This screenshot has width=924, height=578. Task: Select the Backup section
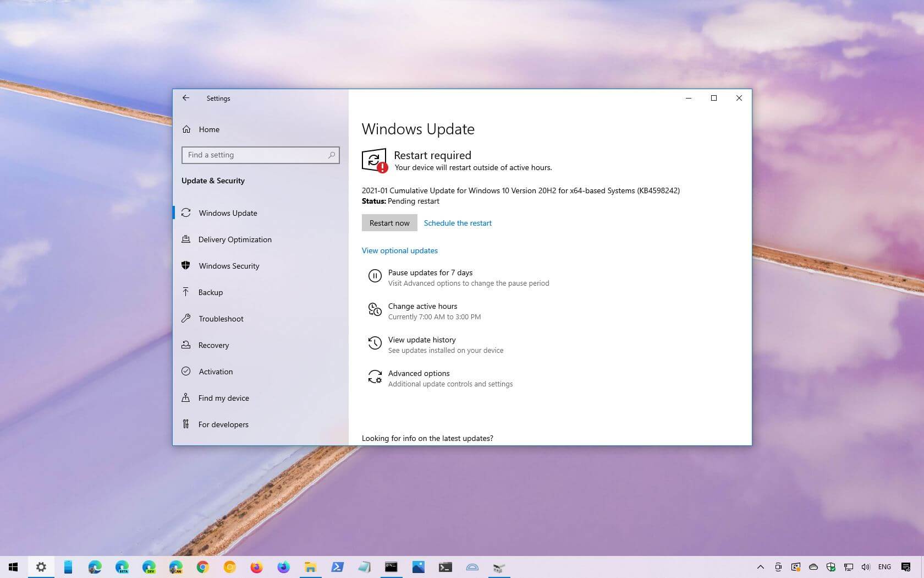211,292
